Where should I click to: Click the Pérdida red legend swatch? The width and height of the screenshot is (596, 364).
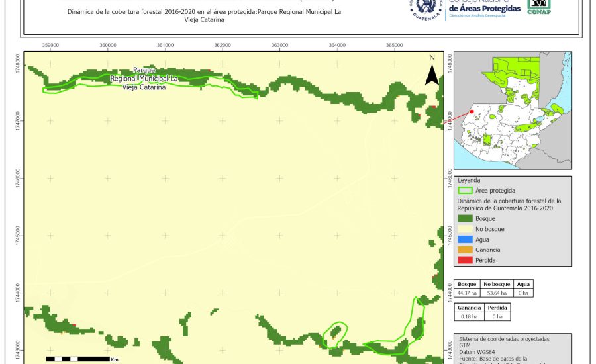(466, 261)
